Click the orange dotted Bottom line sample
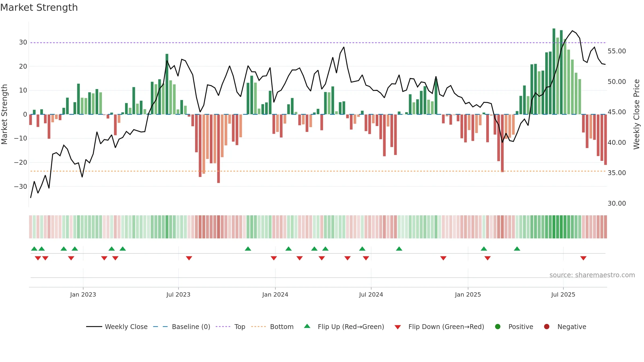The height and width of the screenshot is (362, 644). 258,327
